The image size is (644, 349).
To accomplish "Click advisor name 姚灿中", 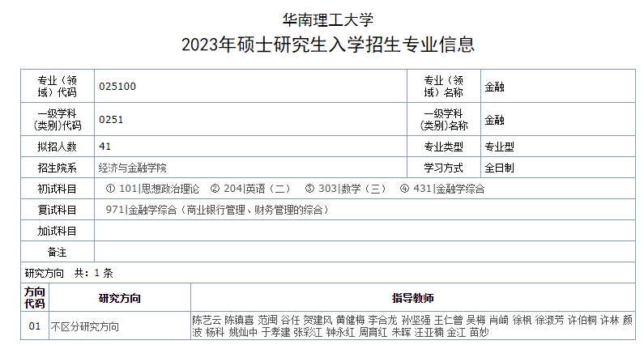I will [x=243, y=332].
